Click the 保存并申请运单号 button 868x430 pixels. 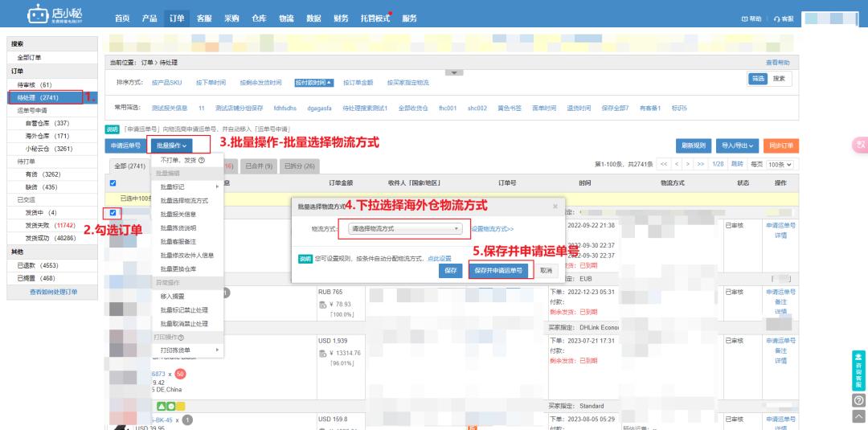click(x=498, y=271)
